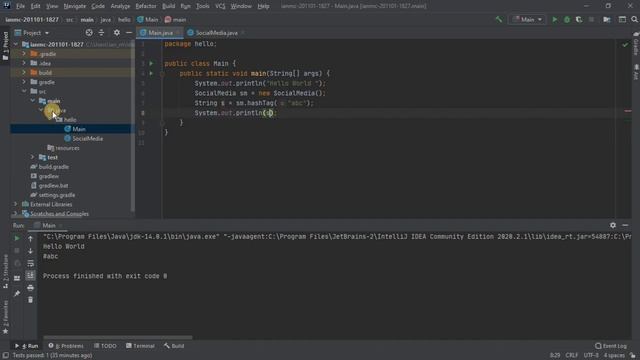Open Search Everywhere magnifier icon
Screen dimensions: 640x360
634,20
